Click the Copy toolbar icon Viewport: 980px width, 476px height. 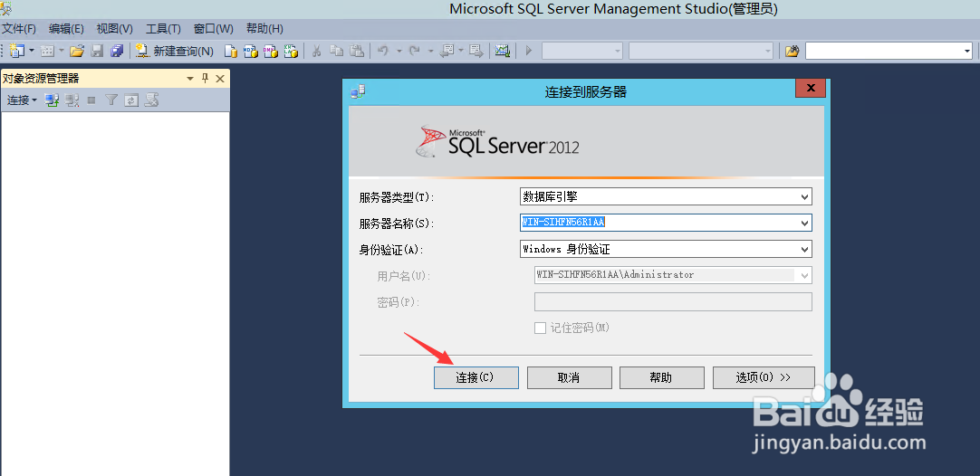pos(336,52)
